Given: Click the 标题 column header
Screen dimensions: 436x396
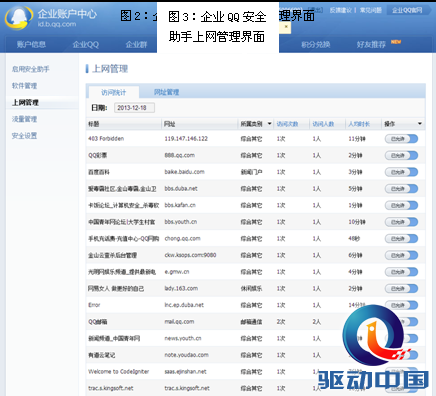Looking at the screenshot, I should coord(94,124).
